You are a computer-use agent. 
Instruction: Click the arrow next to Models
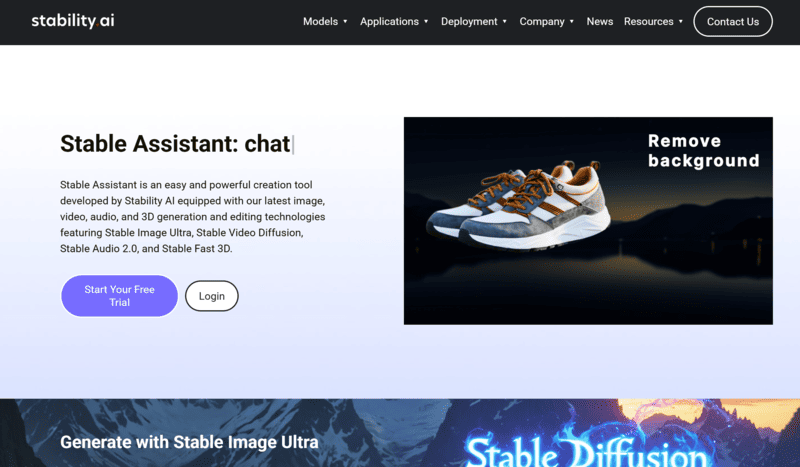click(345, 21)
